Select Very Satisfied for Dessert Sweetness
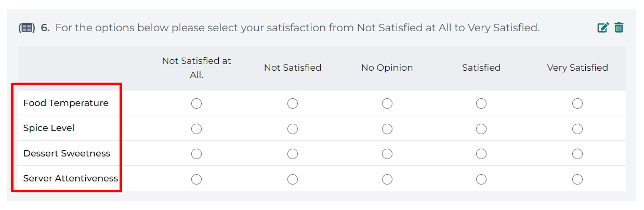 coord(577,154)
